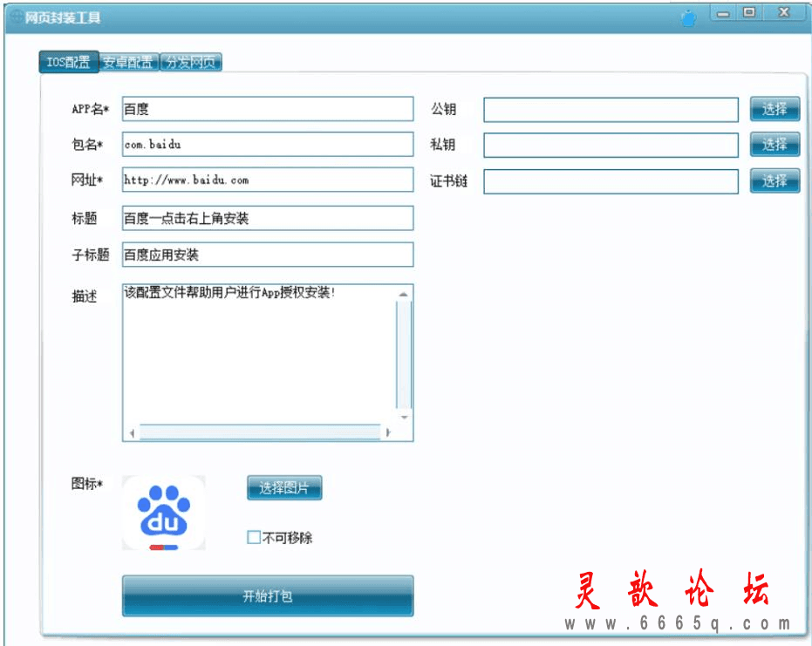The width and height of the screenshot is (812, 646).
Task: Click the description scroll-left arrow
Action: coord(132,432)
